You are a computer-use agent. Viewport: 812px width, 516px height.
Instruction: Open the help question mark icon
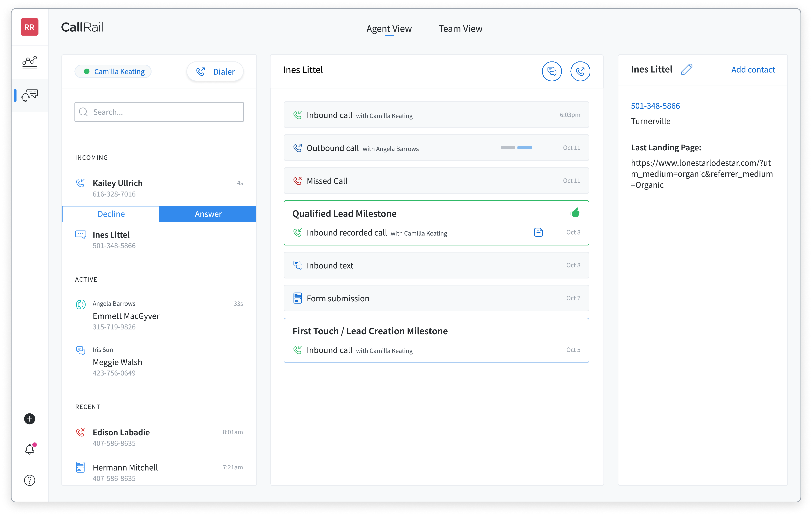pos(30,481)
